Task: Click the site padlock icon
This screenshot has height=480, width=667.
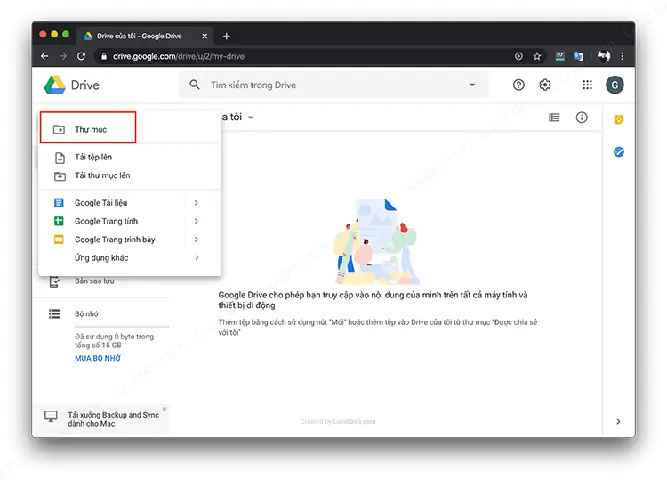Action: pyautogui.click(x=104, y=56)
